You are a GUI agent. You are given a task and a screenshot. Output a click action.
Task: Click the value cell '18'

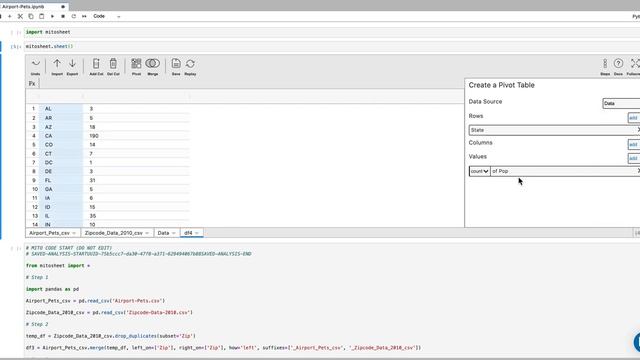click(136, 127)
